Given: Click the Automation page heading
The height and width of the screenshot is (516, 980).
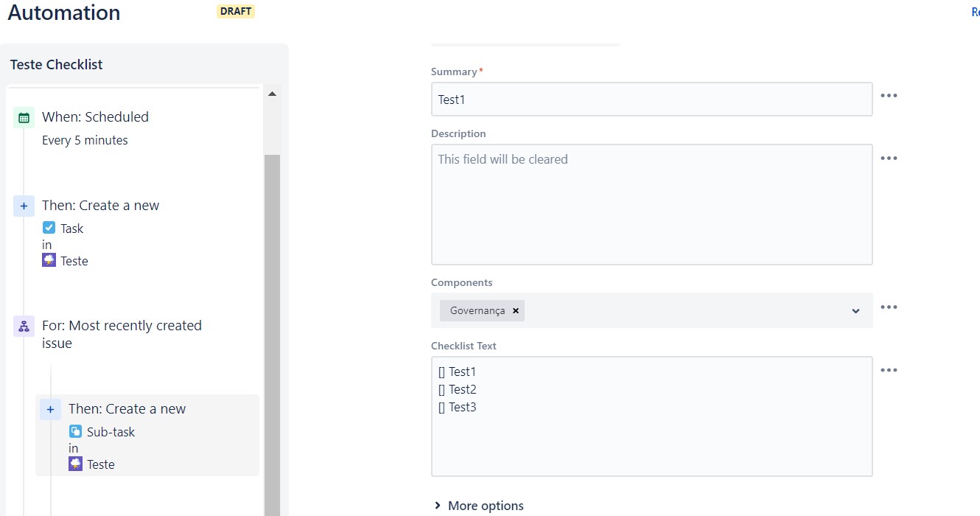Looking at the screenshot, I should pos(64,13).
